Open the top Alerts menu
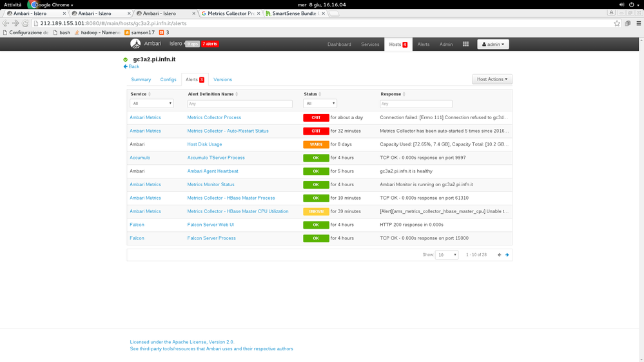 click(424, 44)
